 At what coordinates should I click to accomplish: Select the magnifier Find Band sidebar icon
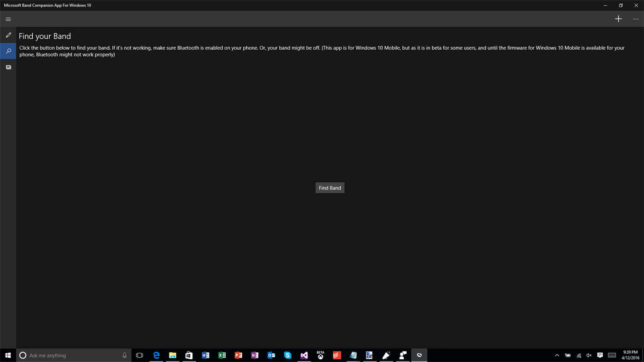click(8, 51)
